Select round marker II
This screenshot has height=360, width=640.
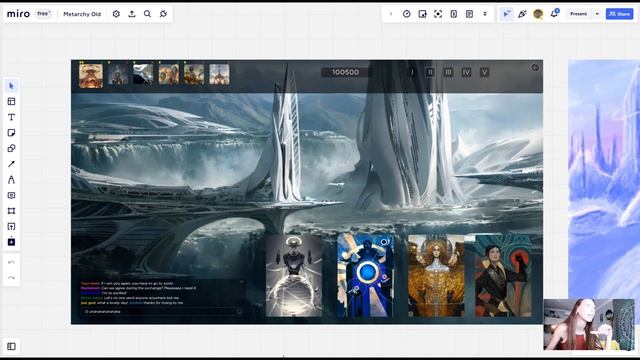430,72
